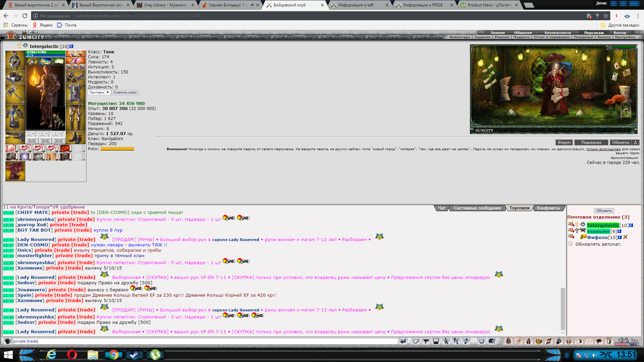Switch to the Торговля tab

coord(519,208)
